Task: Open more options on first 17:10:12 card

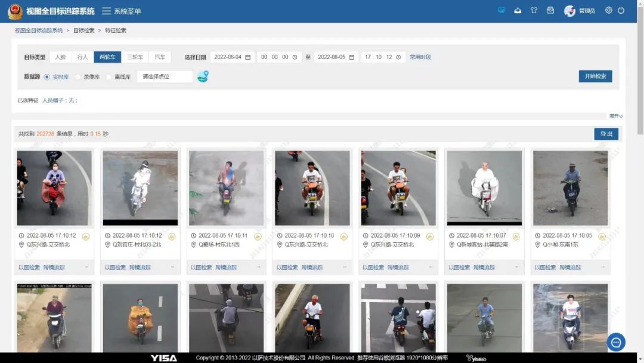Action: [x=86, y=267]
